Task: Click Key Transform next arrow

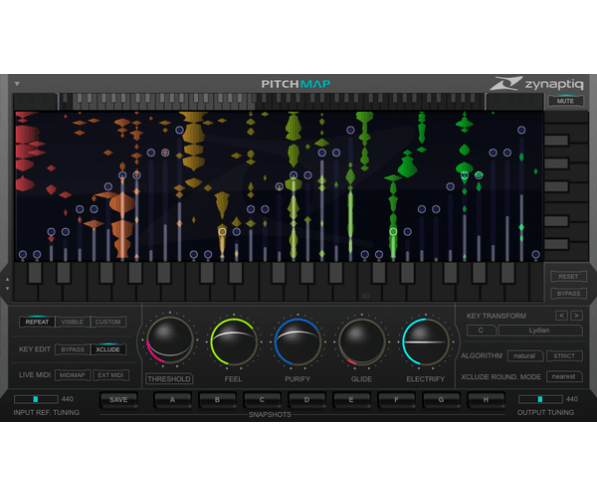Action: [576, 315]
